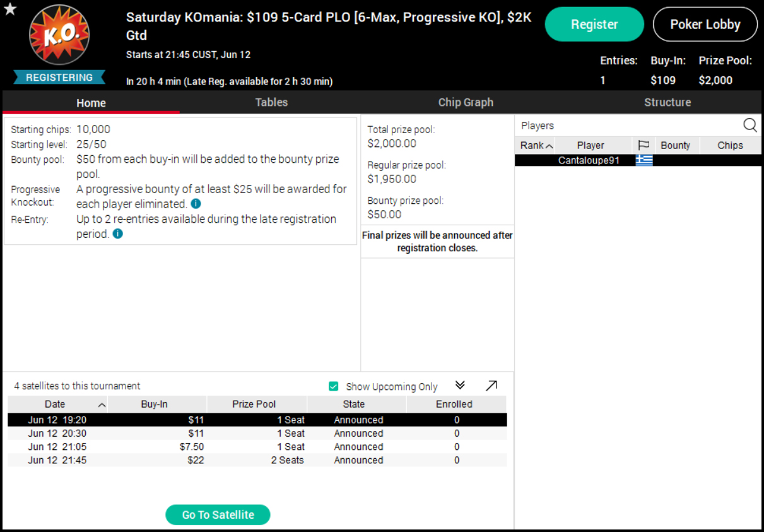Open Progressive Knockout info icon

pos(196,204)
